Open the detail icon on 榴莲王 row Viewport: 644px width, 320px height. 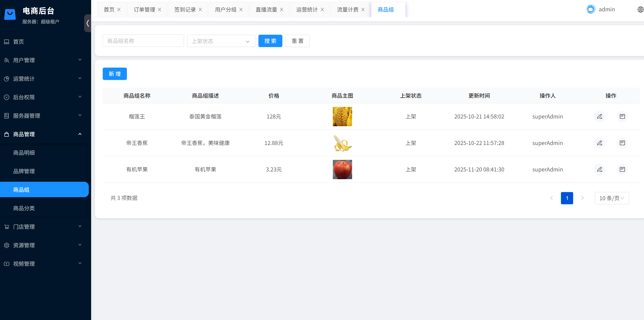(622, 116)
